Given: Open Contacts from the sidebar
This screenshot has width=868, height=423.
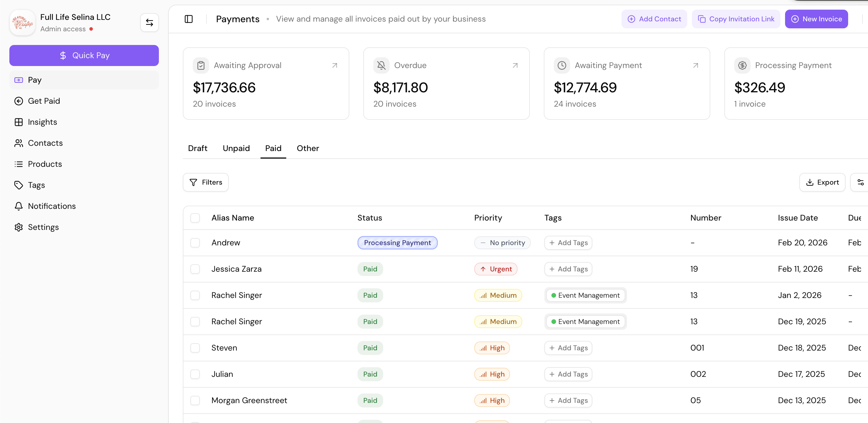Looking at the screenshot, I should point(46,143).
